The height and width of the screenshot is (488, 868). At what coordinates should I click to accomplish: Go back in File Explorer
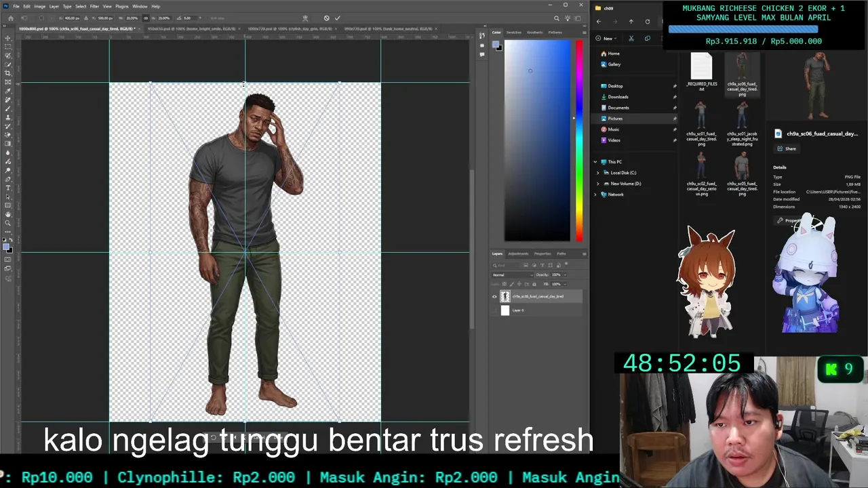599,22
